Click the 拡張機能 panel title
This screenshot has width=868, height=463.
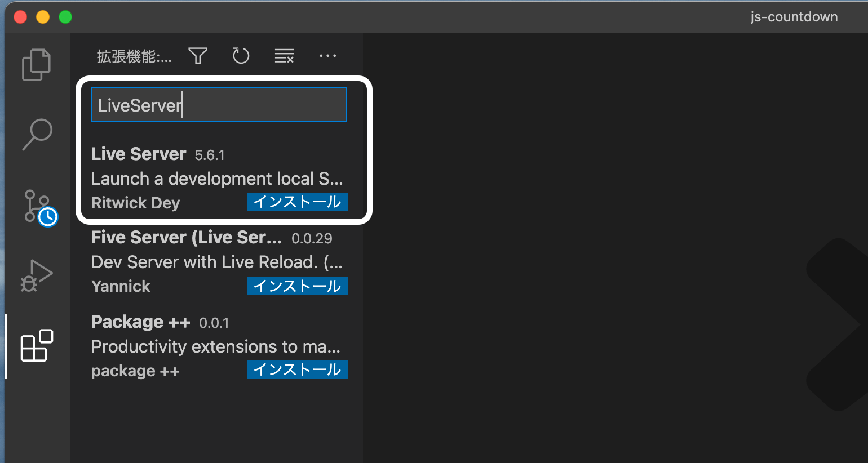[134, 56]
